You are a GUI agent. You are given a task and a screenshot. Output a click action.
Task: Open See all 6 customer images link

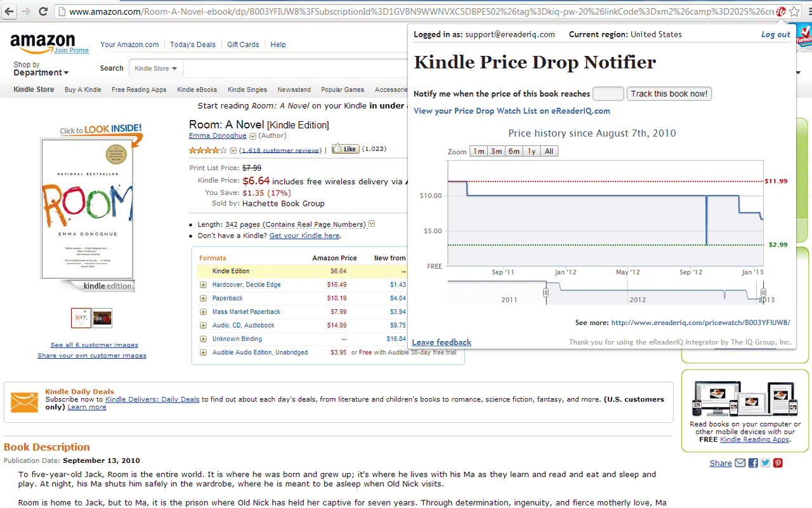95,345
